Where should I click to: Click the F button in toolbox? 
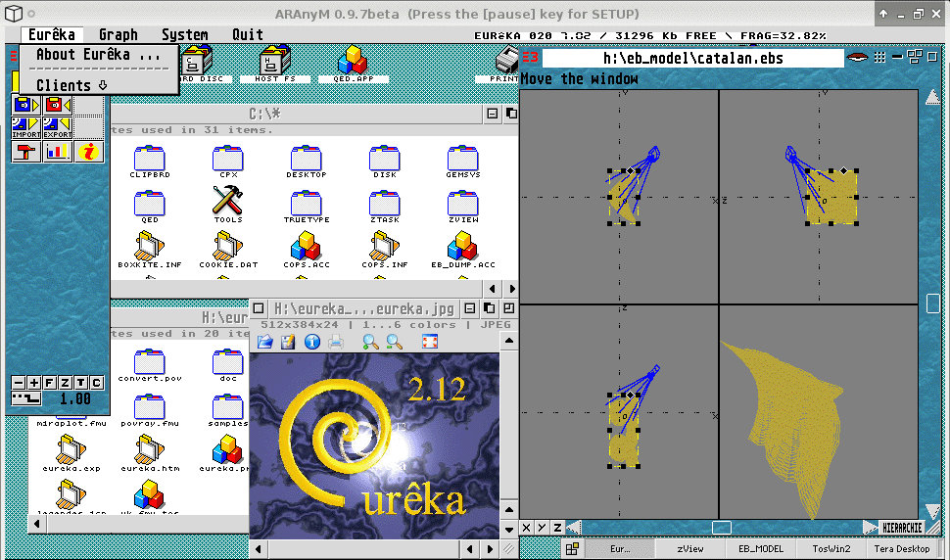point(50,383)
